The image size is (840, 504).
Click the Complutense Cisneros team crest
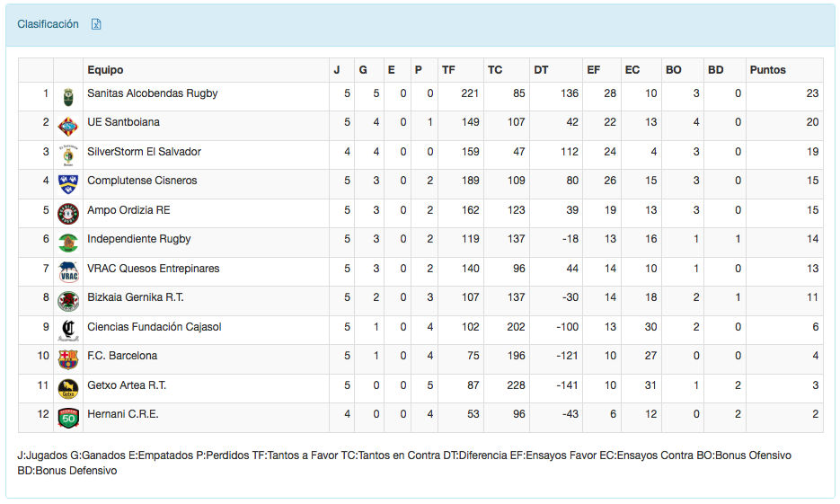tap(67, 183)
